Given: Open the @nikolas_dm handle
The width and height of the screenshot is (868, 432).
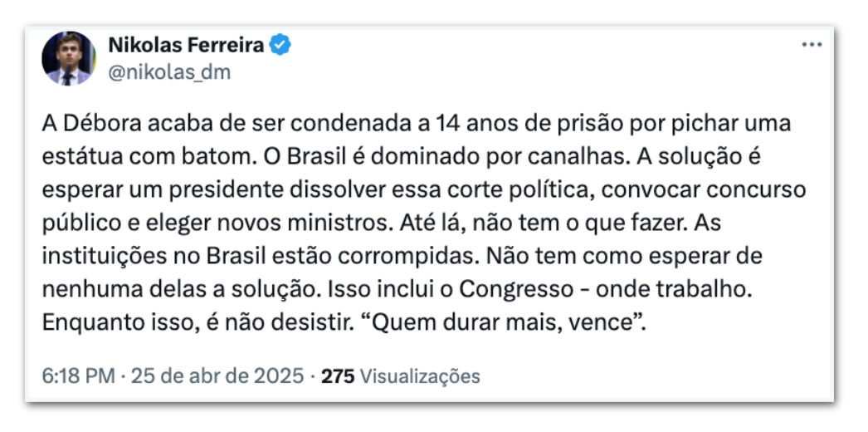Looking at the screenshot, I should (x=169, y=72).
